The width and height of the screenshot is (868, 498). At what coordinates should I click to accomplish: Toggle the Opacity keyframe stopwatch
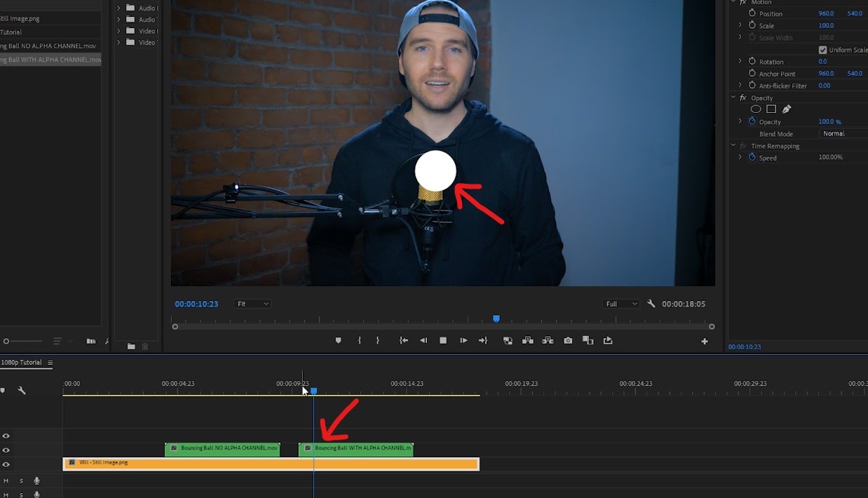pyautogui.click(x=752, y=121)
